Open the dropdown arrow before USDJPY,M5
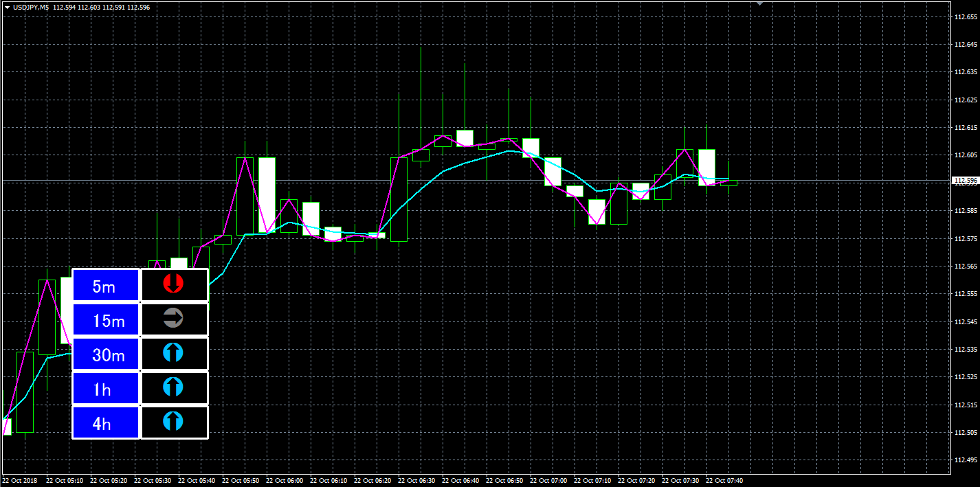980x487 pixels. click(6, 7)
